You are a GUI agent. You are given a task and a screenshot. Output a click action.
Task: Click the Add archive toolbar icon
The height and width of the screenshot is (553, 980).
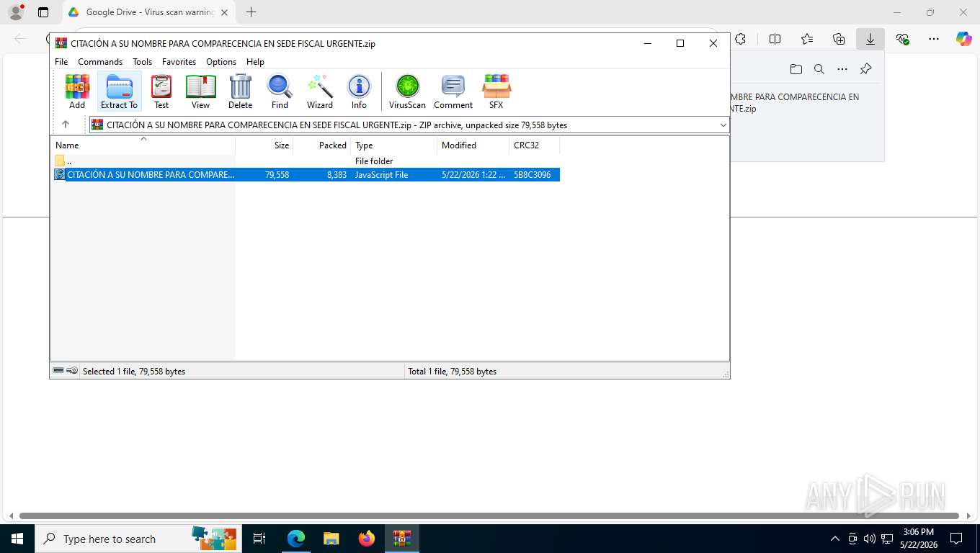(77, 91)
